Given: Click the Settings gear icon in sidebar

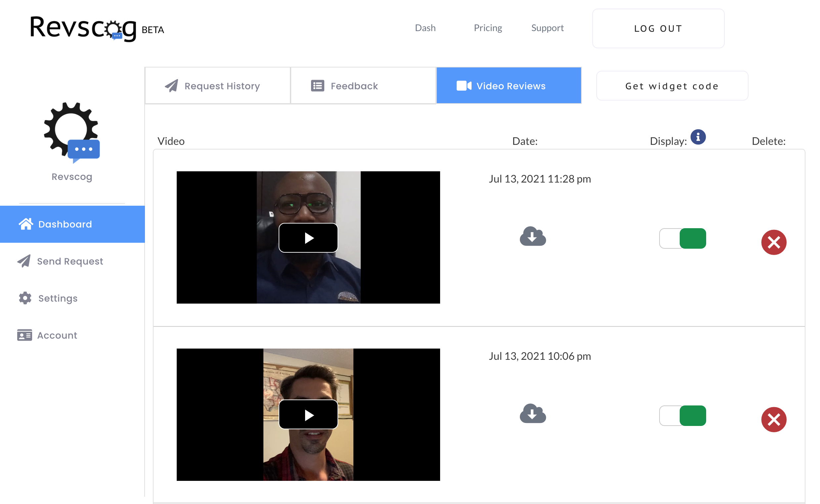Looking at the screenshot, I should click(x=25, y=298).
